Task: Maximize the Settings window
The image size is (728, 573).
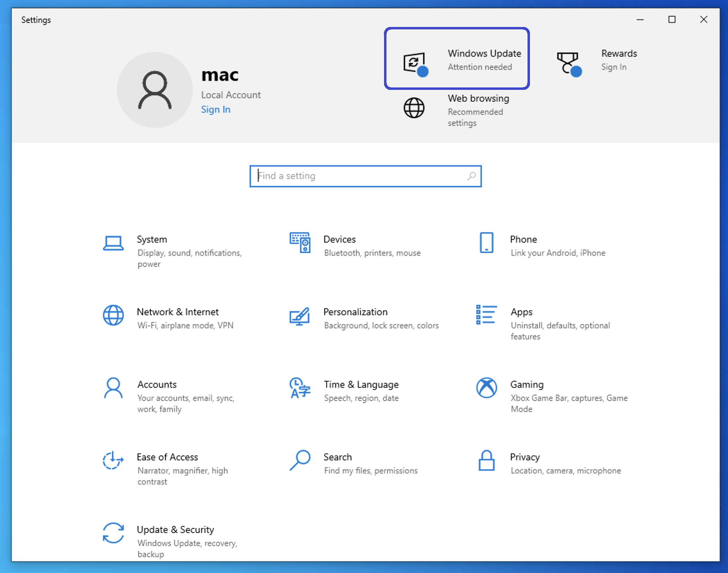Action: (672, 20)
